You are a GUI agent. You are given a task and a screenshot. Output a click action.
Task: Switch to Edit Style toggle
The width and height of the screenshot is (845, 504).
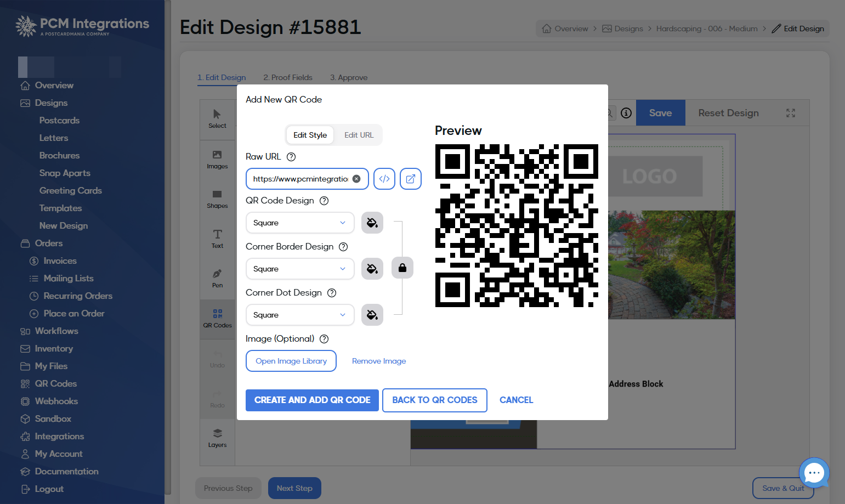[310, 135]
